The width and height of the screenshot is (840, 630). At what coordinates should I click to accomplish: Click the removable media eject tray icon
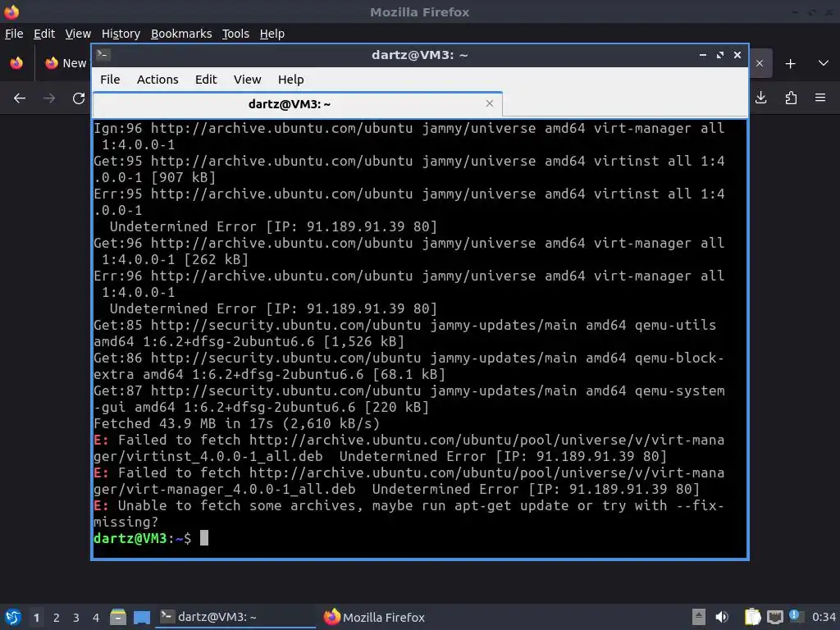(698, 617)
